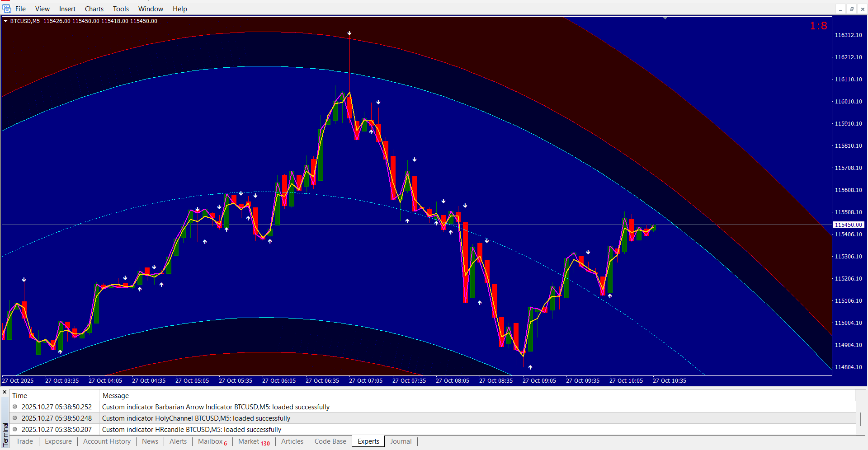This screenshot has height=450, width=868.
Task: Open the View menu
Action: pos(42,9)
